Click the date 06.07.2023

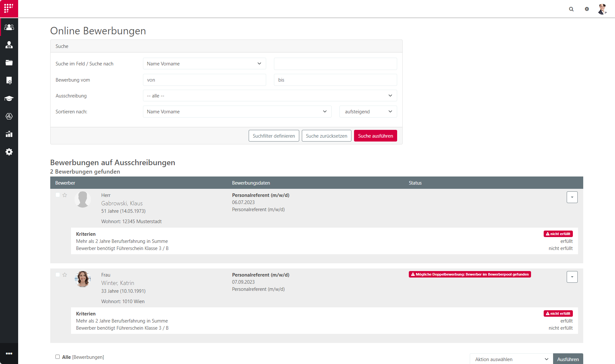click(x=243, y=202)
